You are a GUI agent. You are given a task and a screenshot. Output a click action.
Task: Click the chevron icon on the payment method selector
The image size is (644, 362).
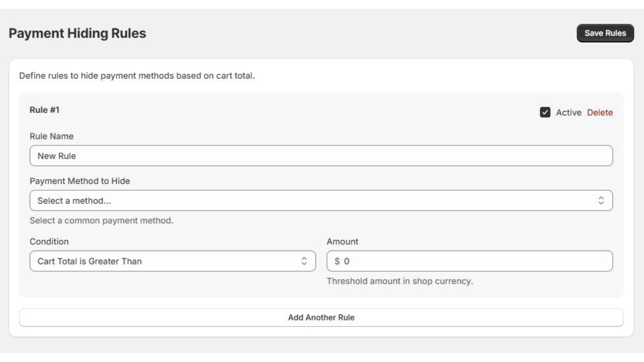click(x=601, y=200)
